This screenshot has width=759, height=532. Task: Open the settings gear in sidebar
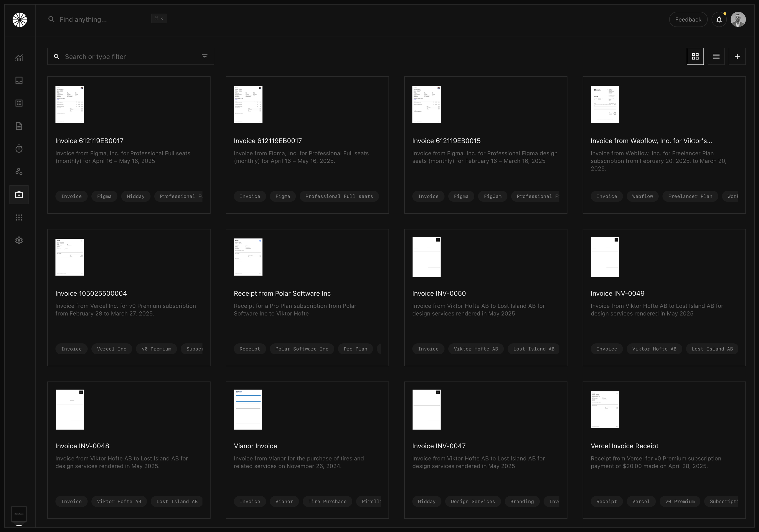pyautogui.click(x=19, y=240)
